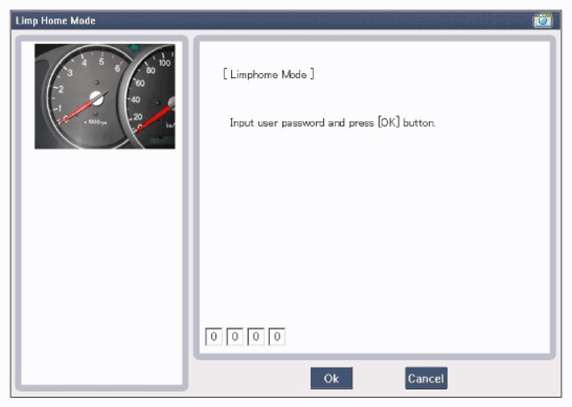Click the camera screenshot icon in title bar
The image size is (572, 407).
pos(543,20)
